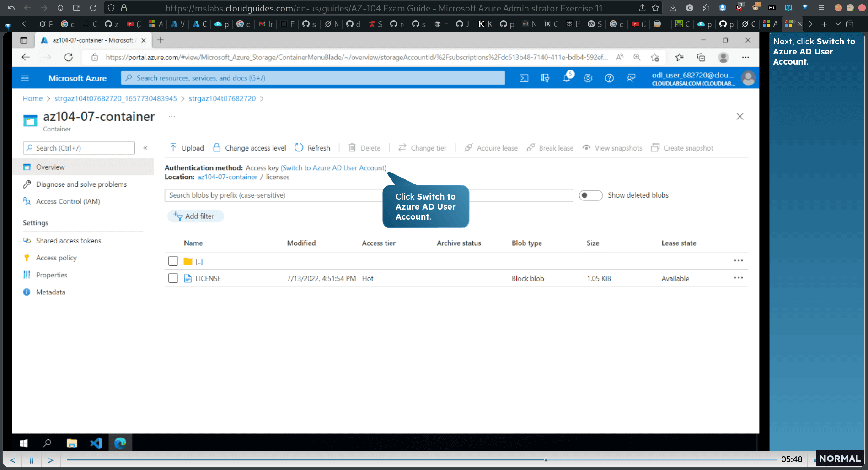
Task: Open Cloud Shell from the Azure header
Action: click(524, 78)
